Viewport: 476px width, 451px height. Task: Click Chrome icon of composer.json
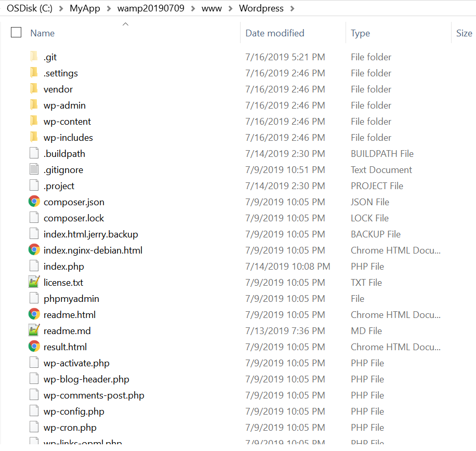(x=34, y=202)
